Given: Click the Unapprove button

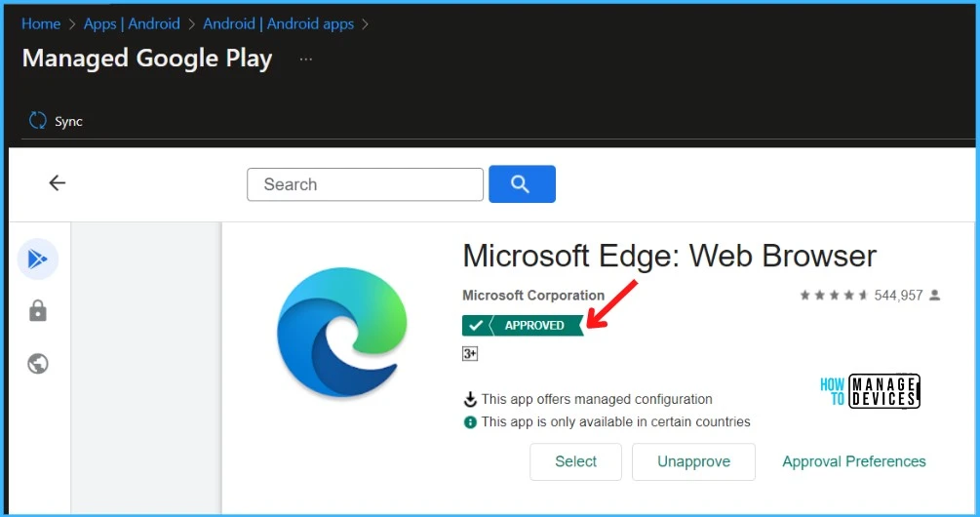Looking at the screenshot, I should click(693, 462).
